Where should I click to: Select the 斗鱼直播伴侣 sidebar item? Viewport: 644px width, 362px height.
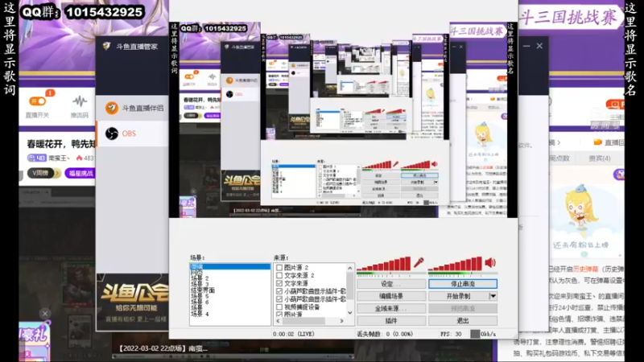[x=132, y=108]
